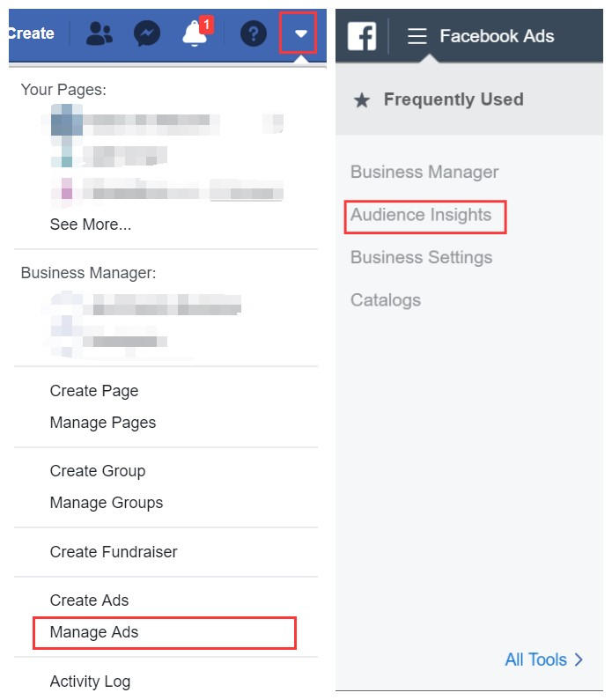Go to Business Manager in Ads menu
Screen dimensions: 612x700
point(424,173)
